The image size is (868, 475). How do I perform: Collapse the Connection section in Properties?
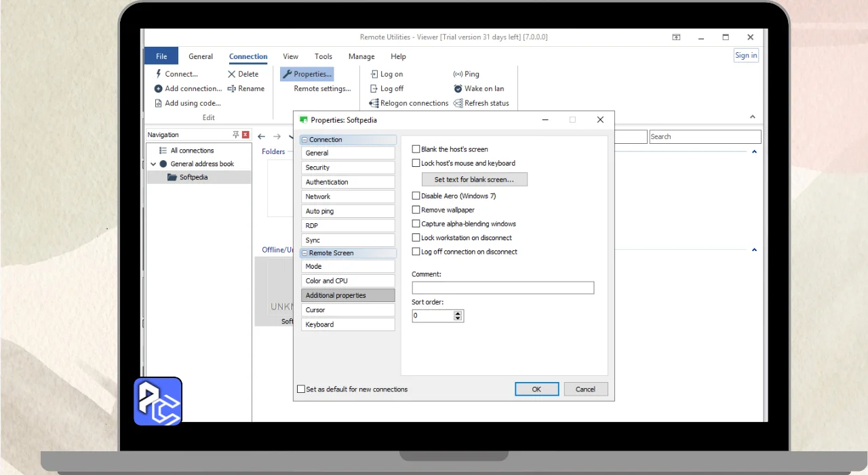click(304, 140)
